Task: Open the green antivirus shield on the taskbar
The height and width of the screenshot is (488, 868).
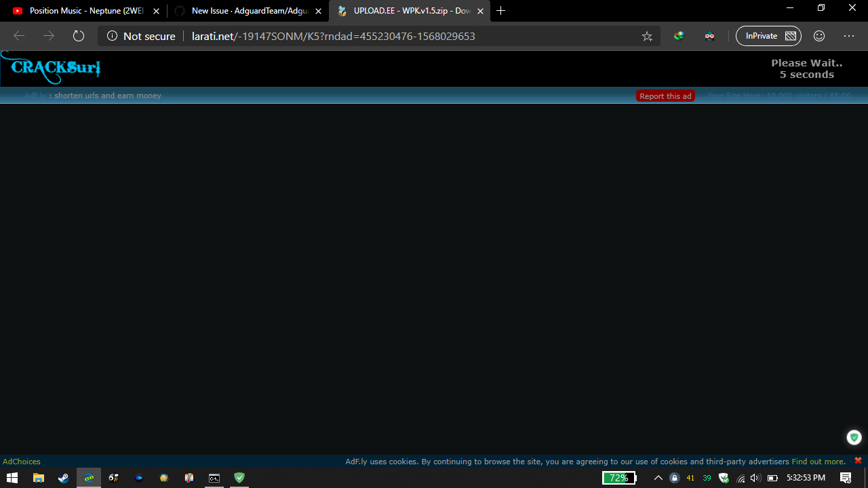Action: 239,478
